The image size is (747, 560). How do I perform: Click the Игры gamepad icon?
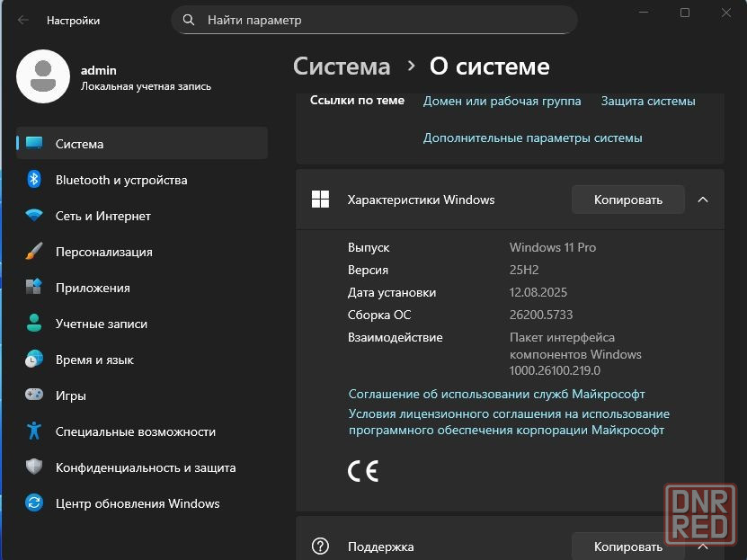click(x=34, y=396)
